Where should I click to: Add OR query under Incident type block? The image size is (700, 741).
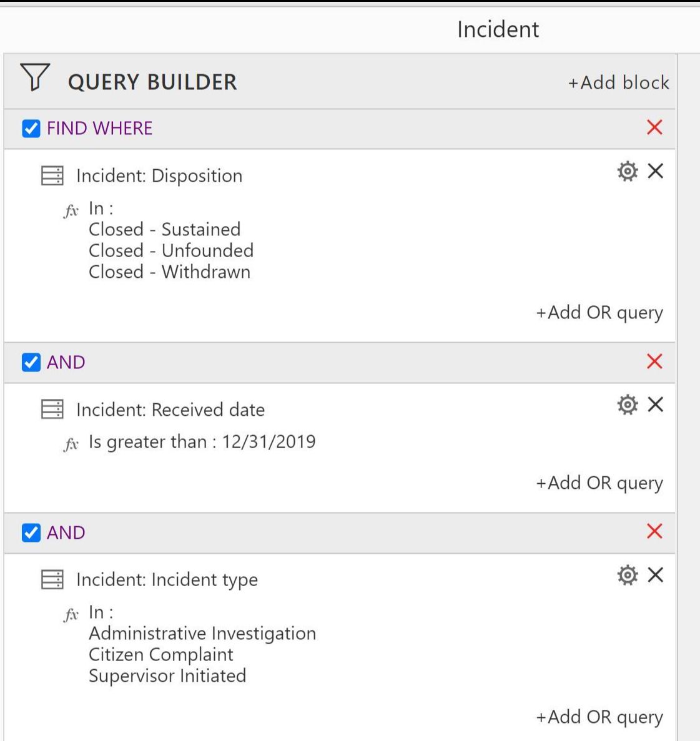[599, 717]
